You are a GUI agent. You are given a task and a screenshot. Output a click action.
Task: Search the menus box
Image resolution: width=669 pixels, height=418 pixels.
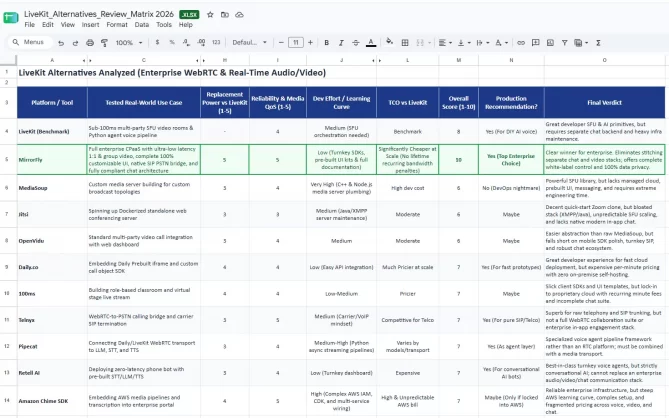[x=30, y=42]
